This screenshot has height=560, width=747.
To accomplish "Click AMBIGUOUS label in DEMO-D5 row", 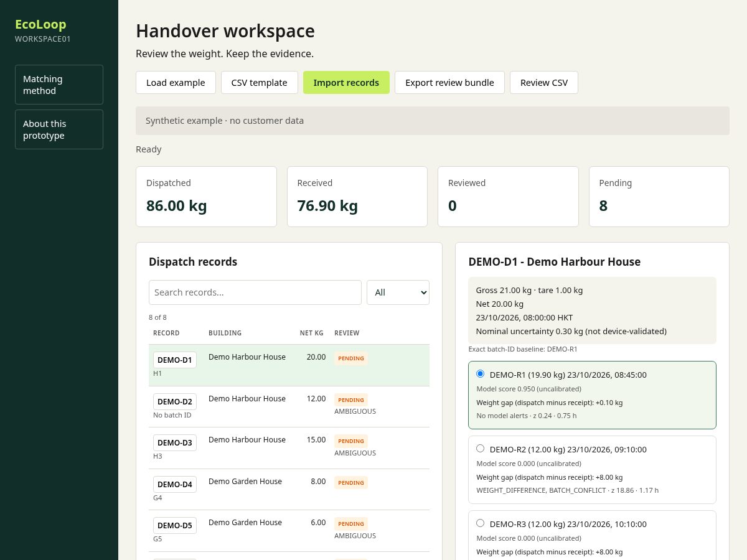I will pos(355,536).
